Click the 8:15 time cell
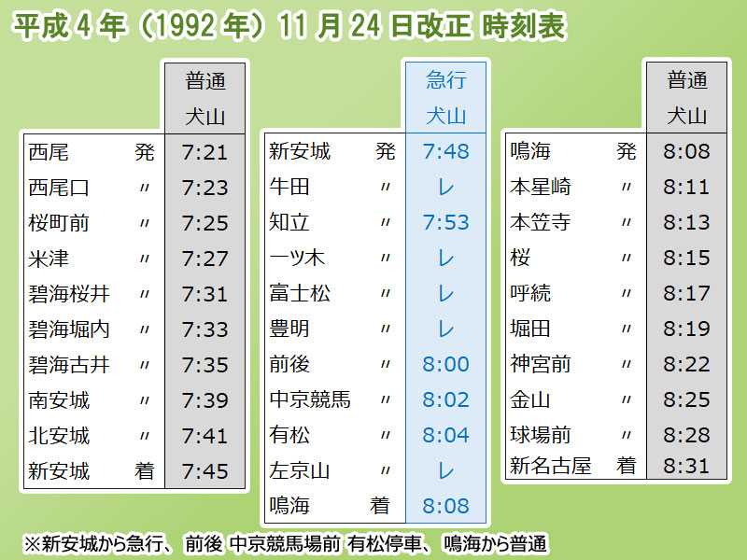This screenshot has height=560, width=747. (x=686, y=258)
